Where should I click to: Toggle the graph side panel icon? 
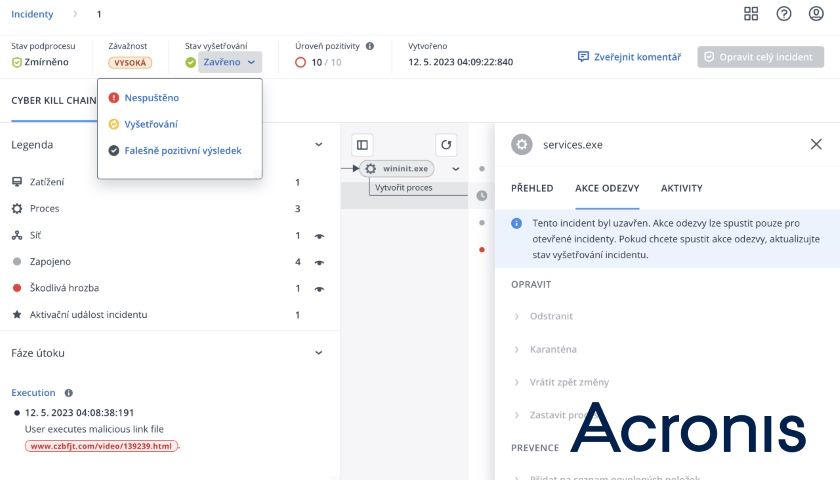click(x=362, y=145)
